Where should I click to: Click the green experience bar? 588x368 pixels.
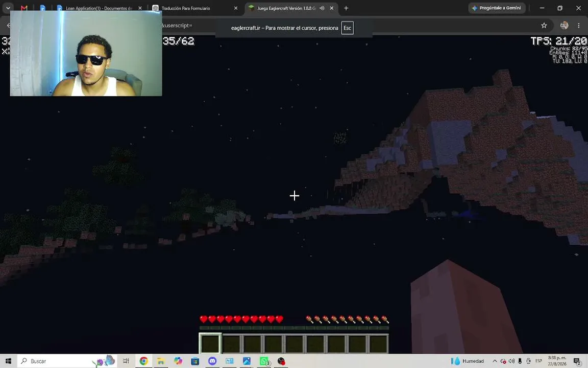click(x=294, y=328)
